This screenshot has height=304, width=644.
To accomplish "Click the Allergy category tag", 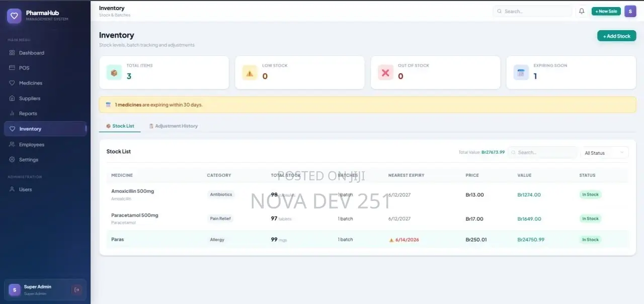I will (x=217, y=240).
